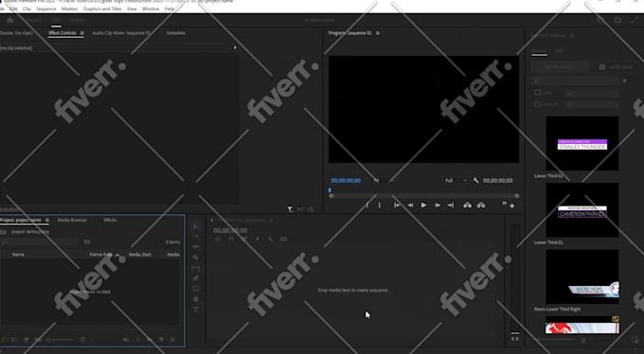644x354 pixels.
Task: Click the Lift button
Action: coord(468,205)
